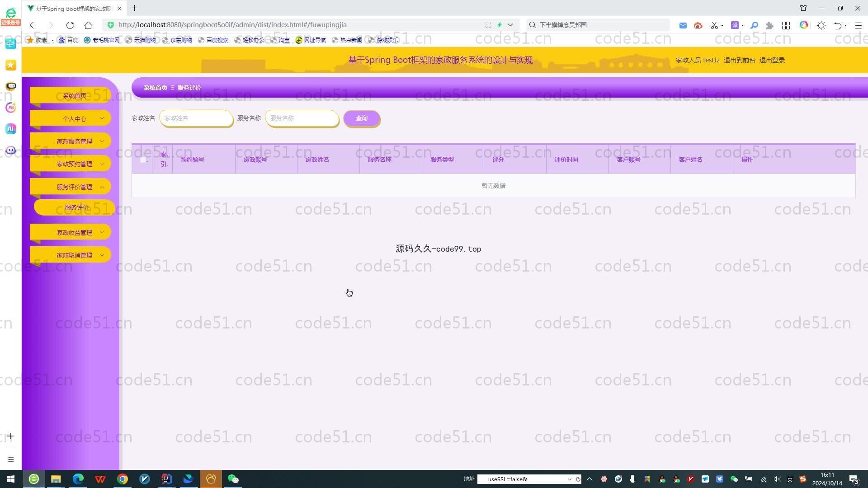
Task: Open 京东购物 bookmark
Action: tap(177, 40)
